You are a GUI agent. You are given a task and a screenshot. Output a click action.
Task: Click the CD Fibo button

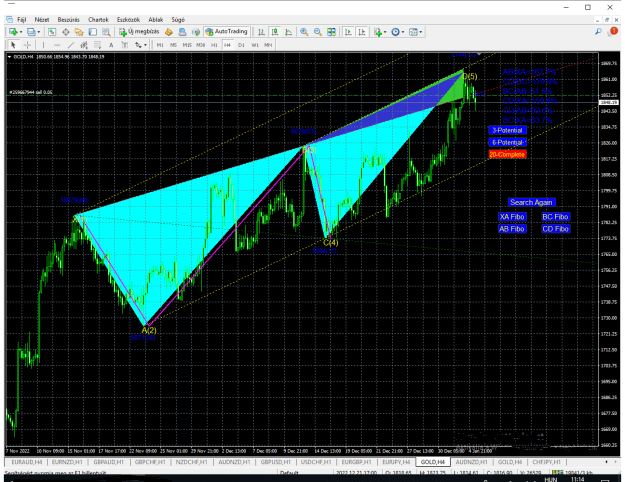click(555, 229)
